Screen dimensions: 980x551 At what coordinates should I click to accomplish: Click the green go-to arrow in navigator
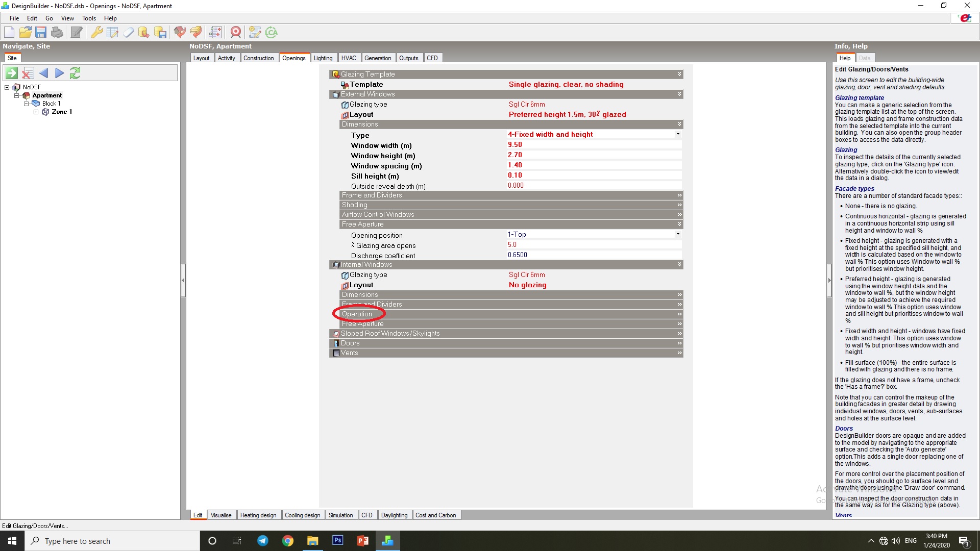click(x=12, y=73)
